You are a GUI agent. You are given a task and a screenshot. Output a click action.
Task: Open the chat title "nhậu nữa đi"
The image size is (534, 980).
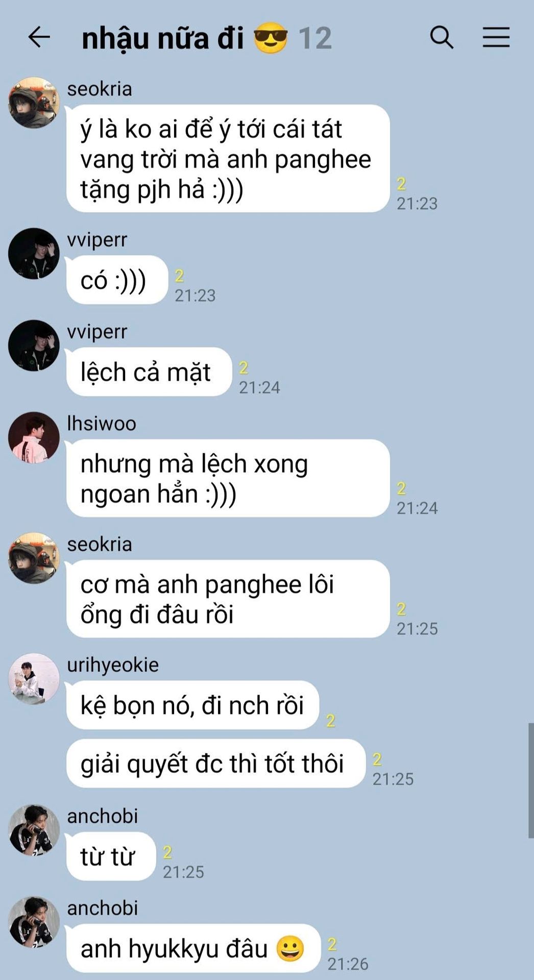coord(163,39)
